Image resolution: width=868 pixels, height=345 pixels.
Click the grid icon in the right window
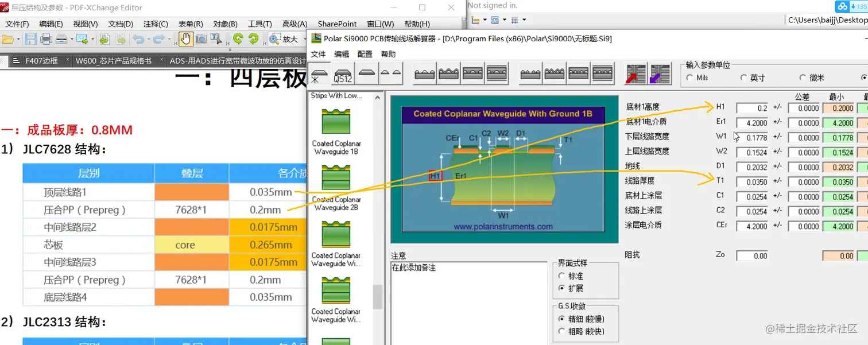pyautogui.click(x=515, y=20)
